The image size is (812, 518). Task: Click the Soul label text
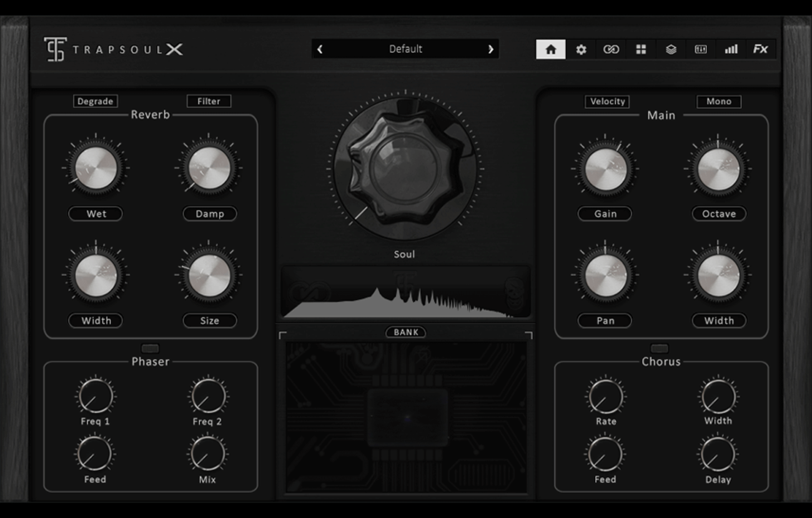pos(404,254)
